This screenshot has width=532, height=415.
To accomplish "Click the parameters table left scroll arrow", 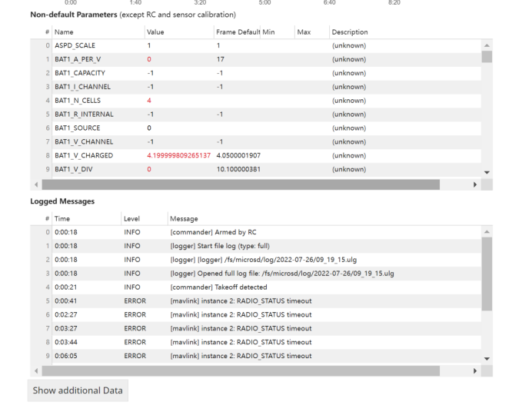I will [36, 184].
